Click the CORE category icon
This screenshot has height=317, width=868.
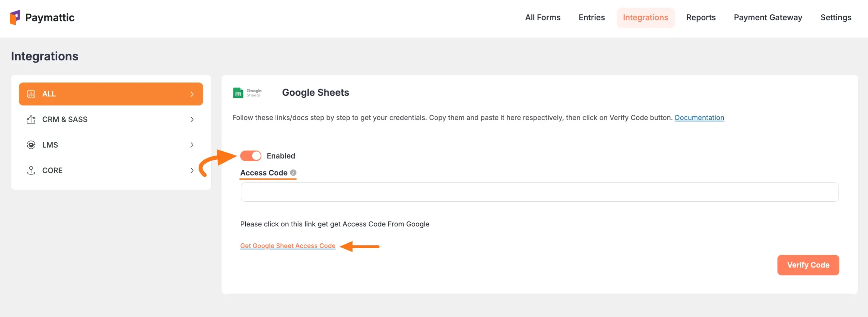(31, 170)
